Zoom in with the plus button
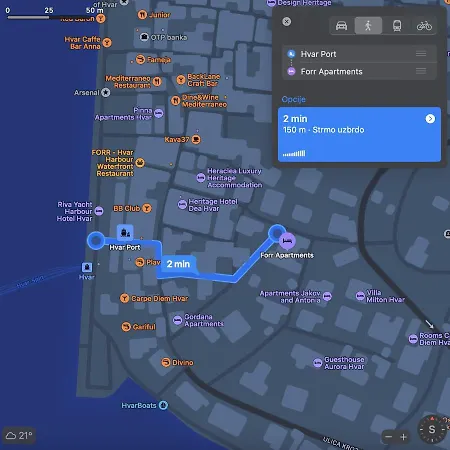450x450 pixels. click(403, 437)
